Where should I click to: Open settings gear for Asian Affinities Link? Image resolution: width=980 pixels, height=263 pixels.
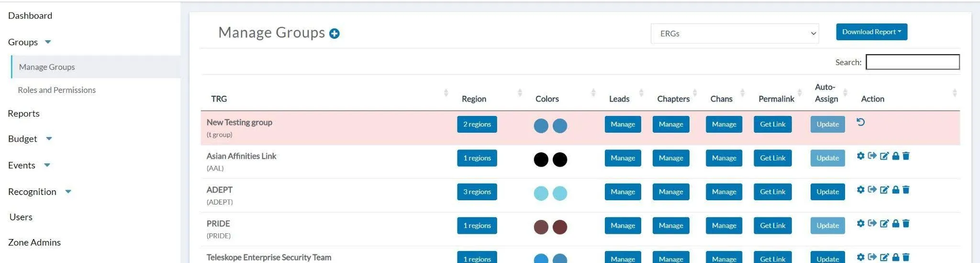tap(860, 156)
